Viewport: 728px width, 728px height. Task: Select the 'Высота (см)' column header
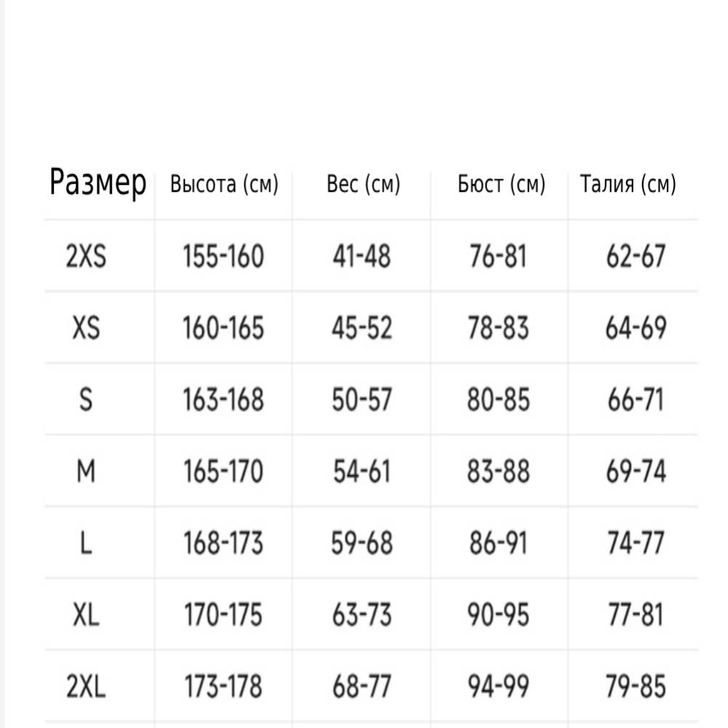224,185
